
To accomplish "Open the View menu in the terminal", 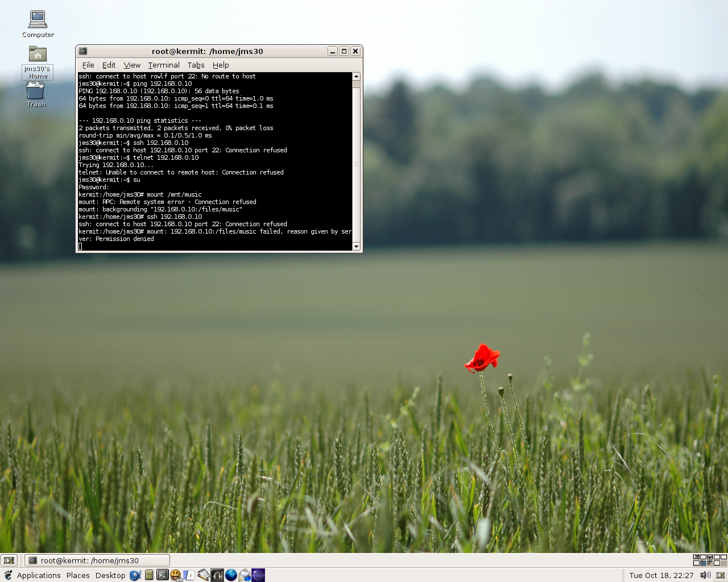I will 132,65.
